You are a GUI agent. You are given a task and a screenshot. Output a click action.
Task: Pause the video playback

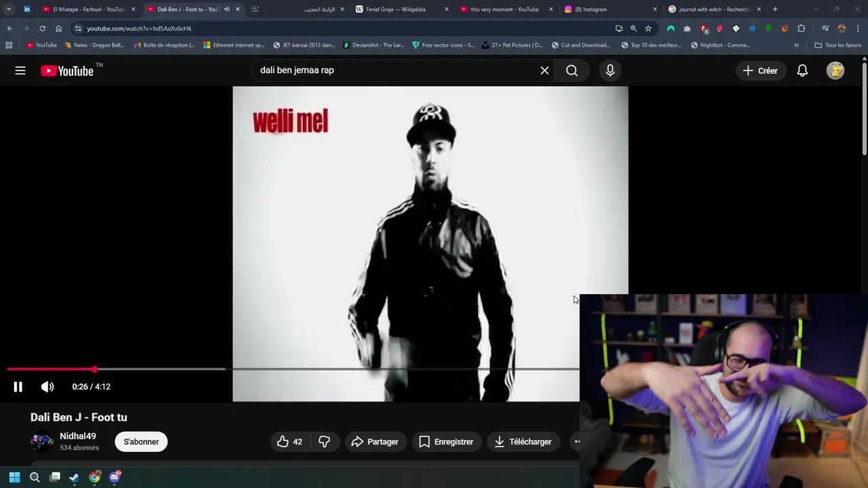tap(18, 386)
